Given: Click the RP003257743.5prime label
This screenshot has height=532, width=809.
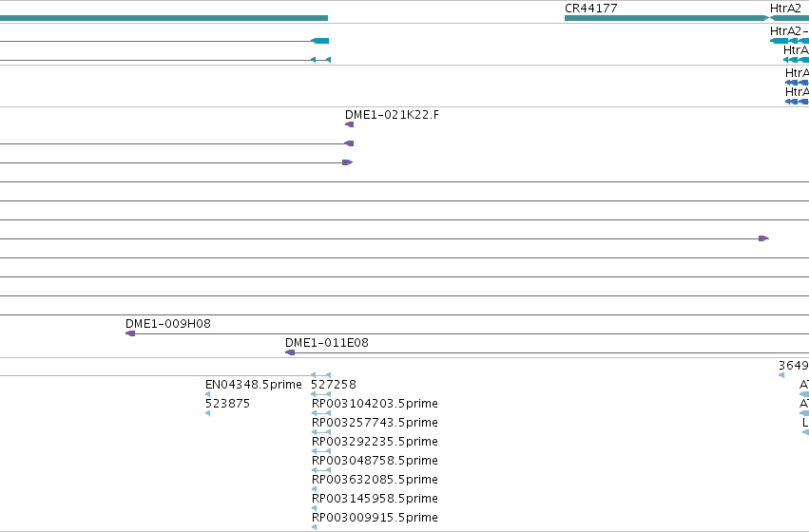Looking at the screenshot, I should pyautogui.click(x=375, y=423).
